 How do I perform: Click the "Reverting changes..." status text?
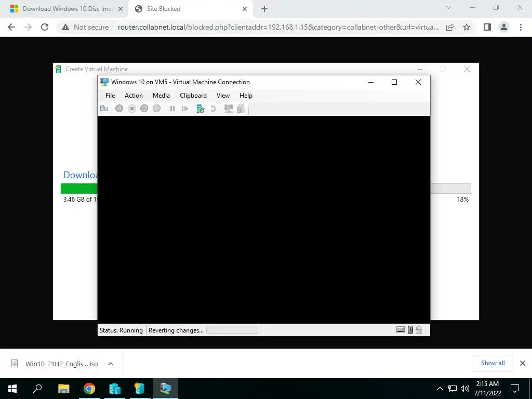[176, 330]
